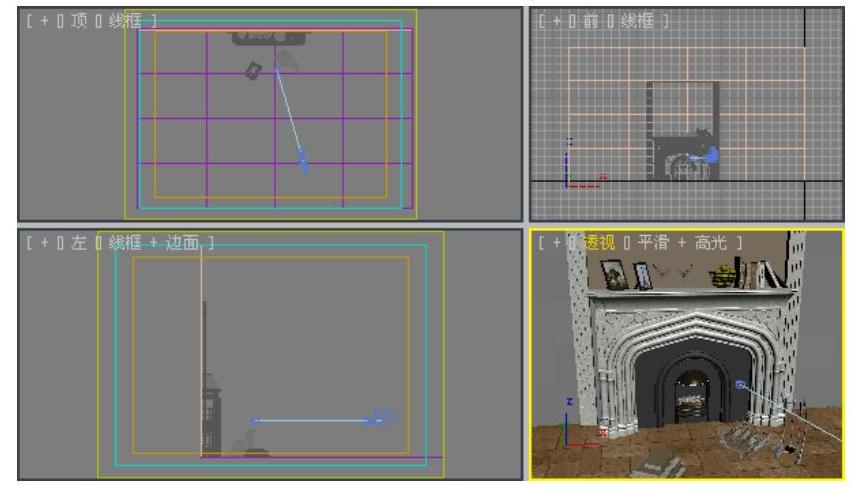The height and width of the screenshot is (490, 852).
Task: Open the 线框 + 边面 shading menu
Action: [154, 242]
